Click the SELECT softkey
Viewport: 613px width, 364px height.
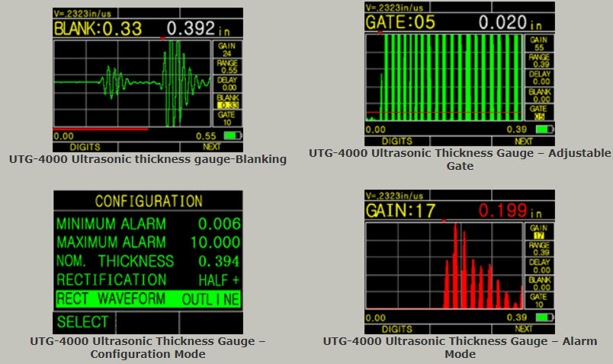click(x=83, y=322)
